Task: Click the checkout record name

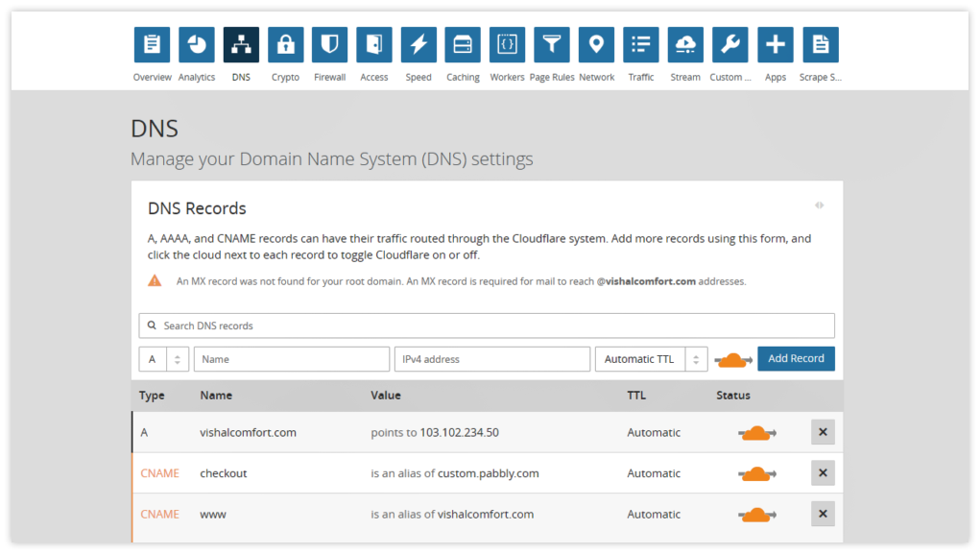Action: click(223, 473)
